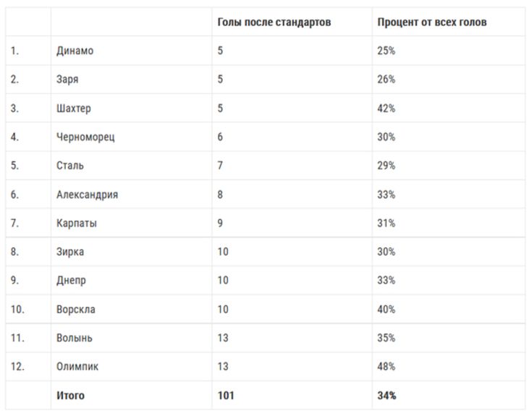
Task: Click the 42% value for Шахтер
Action: pyautogui.click(x=387, y=109)
